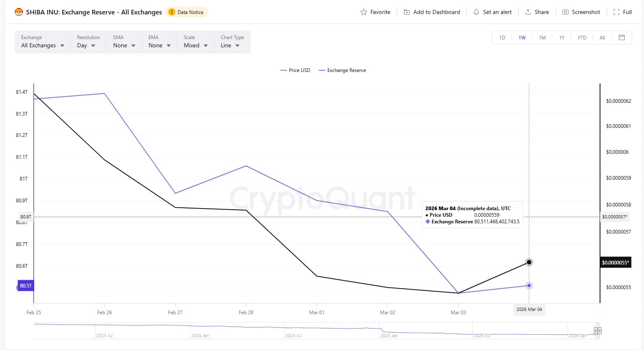Click the Full screen icon

point(616,12)
